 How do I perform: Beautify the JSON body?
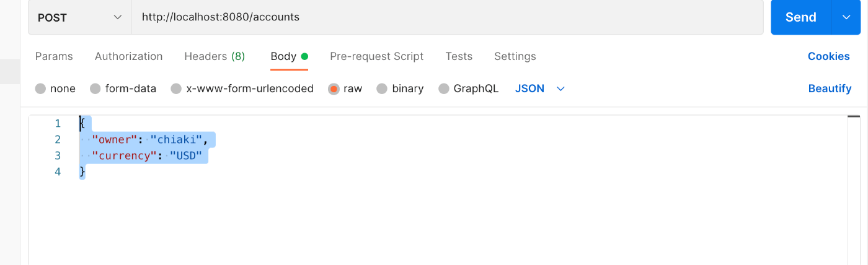[x=830, y=89]
